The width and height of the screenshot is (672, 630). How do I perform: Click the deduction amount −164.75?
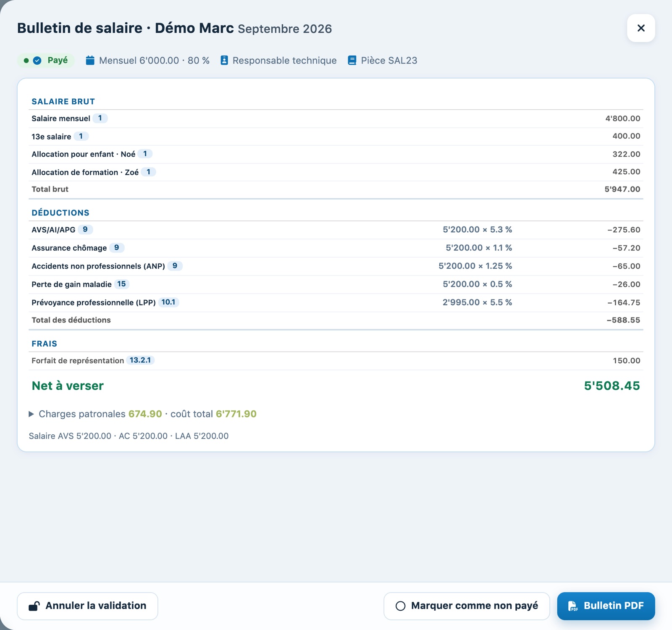point(624,302)
